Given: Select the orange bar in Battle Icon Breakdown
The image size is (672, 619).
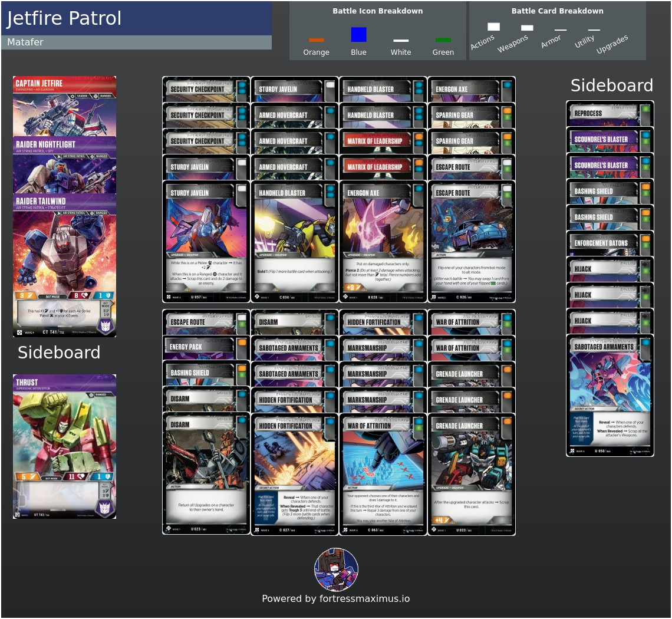Looking at the screenshot, I should (x=317, y=40).
